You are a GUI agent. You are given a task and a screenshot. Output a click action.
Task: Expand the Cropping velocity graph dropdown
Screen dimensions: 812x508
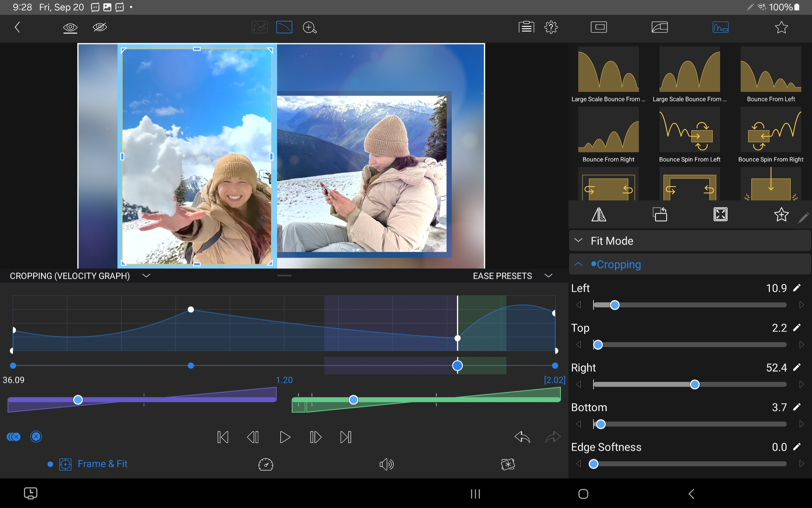coord(146,276)
